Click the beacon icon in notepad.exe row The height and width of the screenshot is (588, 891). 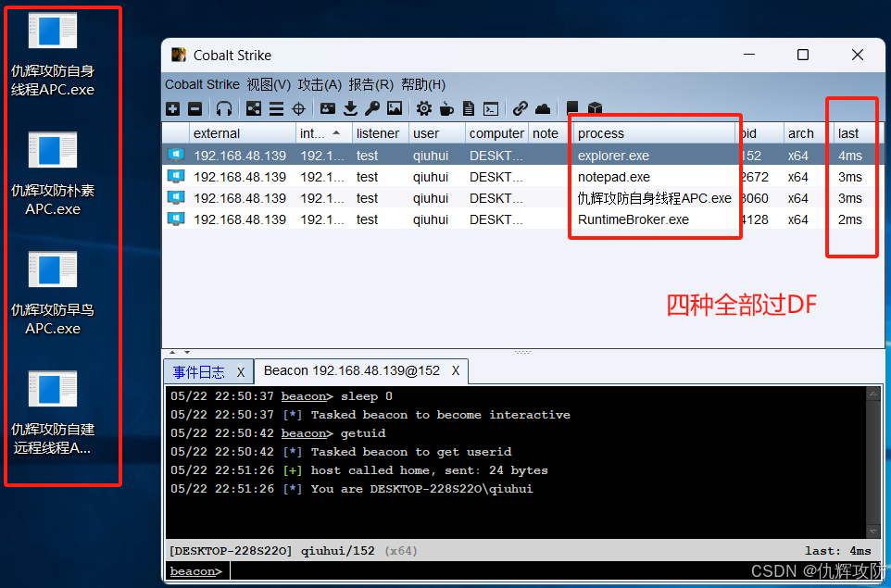coord(176,177)
